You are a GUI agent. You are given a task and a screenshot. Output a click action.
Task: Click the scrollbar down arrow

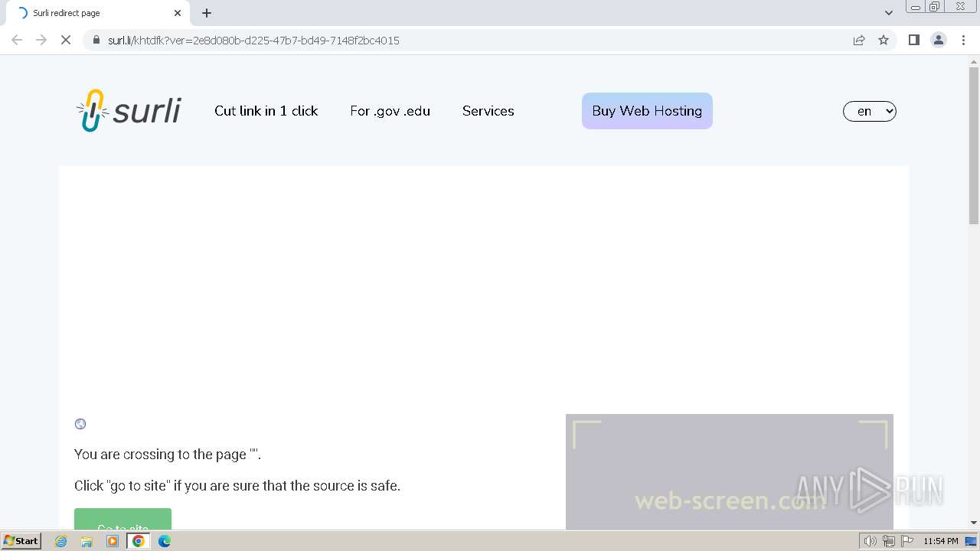coord(973,523)
